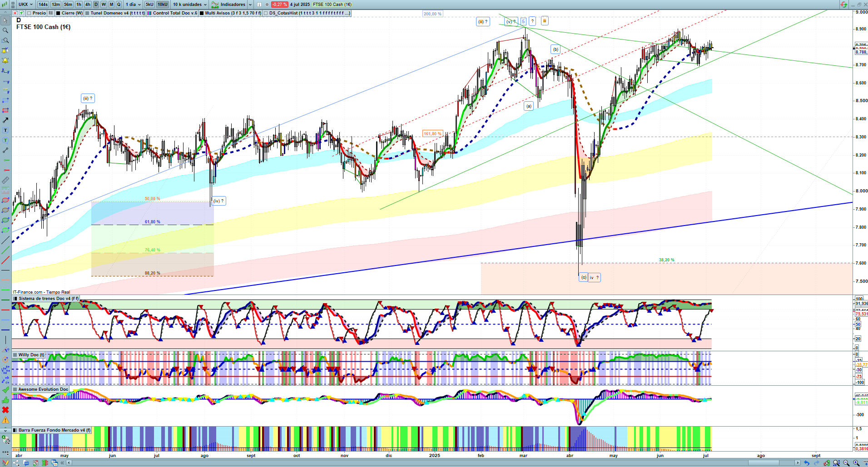Click the refresh icon in the top-right corner
Viewport: 868px width, 467px height.
tap(843, 5)
